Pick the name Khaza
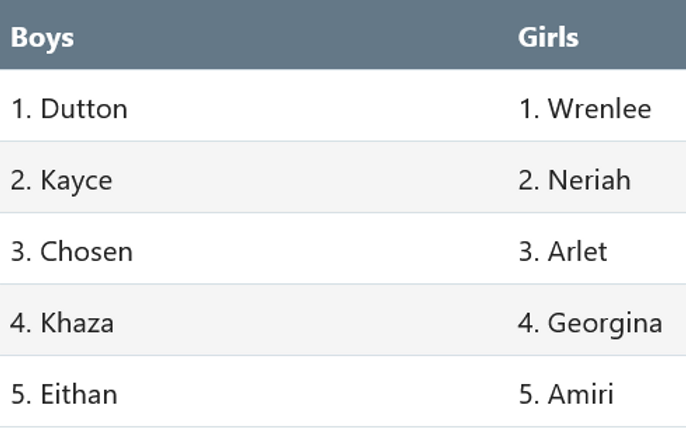Viewport: 686px width, 428px height. click(x=77, y=323)
